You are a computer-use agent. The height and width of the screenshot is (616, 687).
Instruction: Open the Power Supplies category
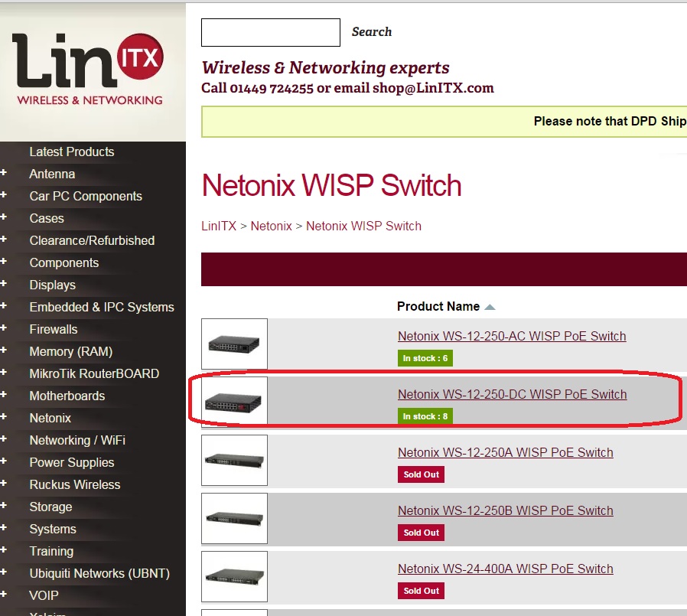(72, 463)
